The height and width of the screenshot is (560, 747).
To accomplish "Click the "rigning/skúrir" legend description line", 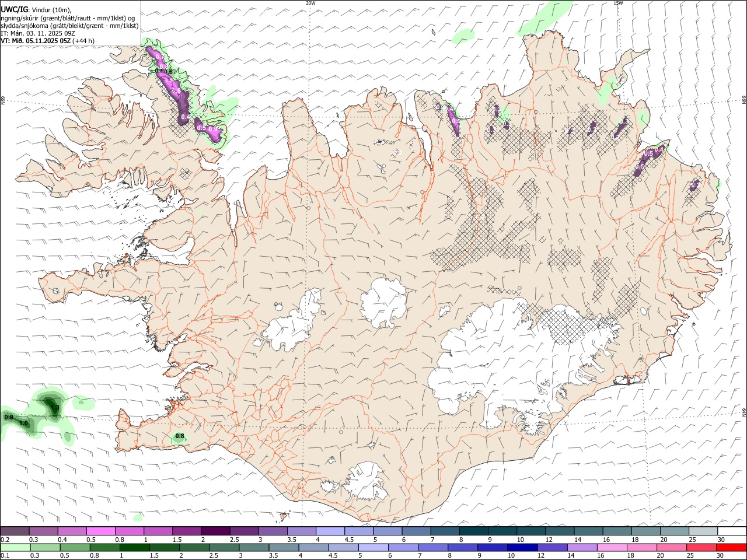I will tap(68, 18).
